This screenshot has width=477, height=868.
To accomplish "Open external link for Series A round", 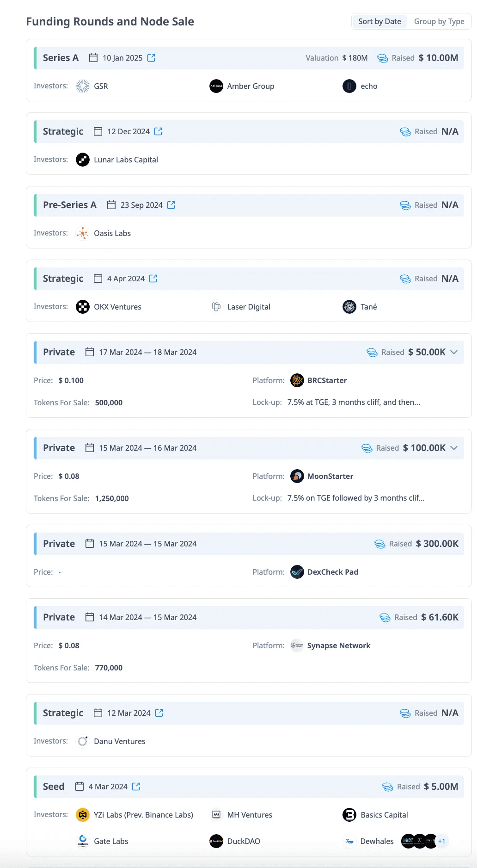I will pyautogui.click(x=151, y=58).
